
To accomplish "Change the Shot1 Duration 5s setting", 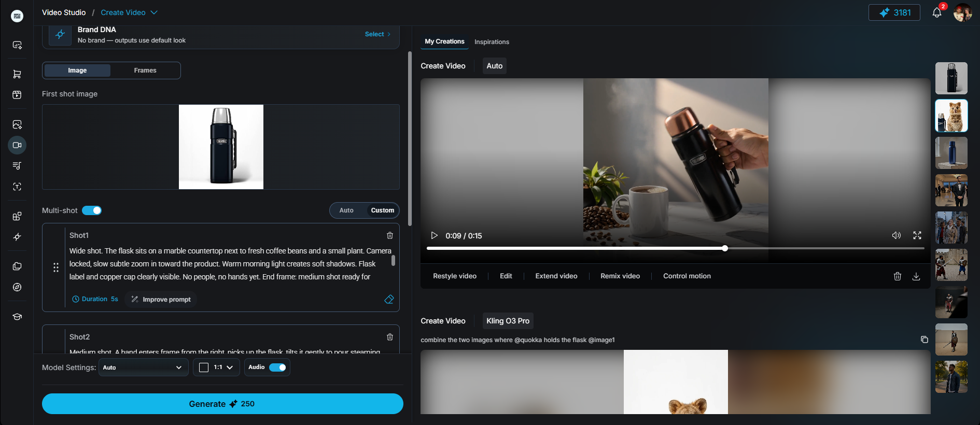I will point(95,299).
